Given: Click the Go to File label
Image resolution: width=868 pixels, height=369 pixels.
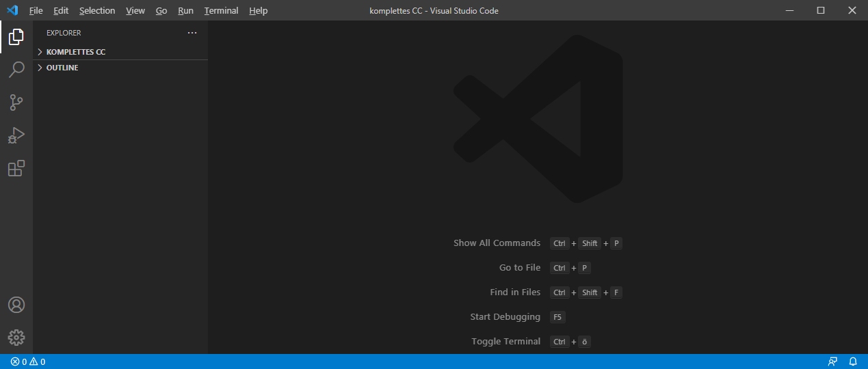Looking at the screenshot, I should click(520, 268).
